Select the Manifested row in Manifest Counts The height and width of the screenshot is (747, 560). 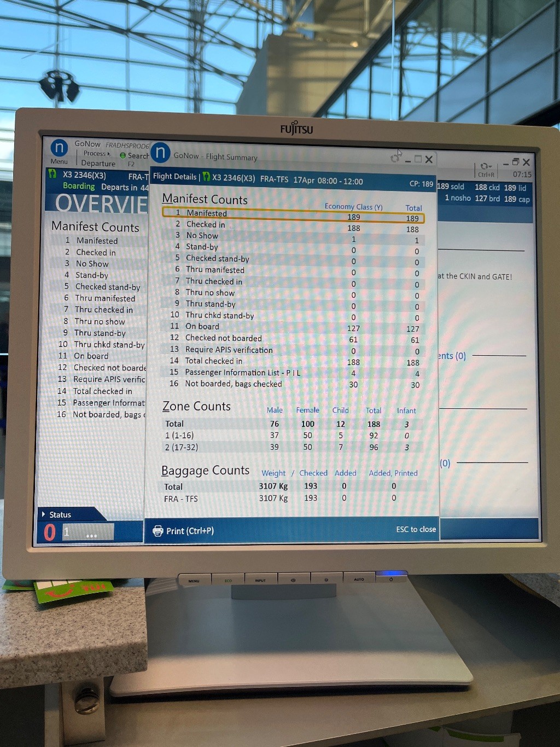click(293, 213)
